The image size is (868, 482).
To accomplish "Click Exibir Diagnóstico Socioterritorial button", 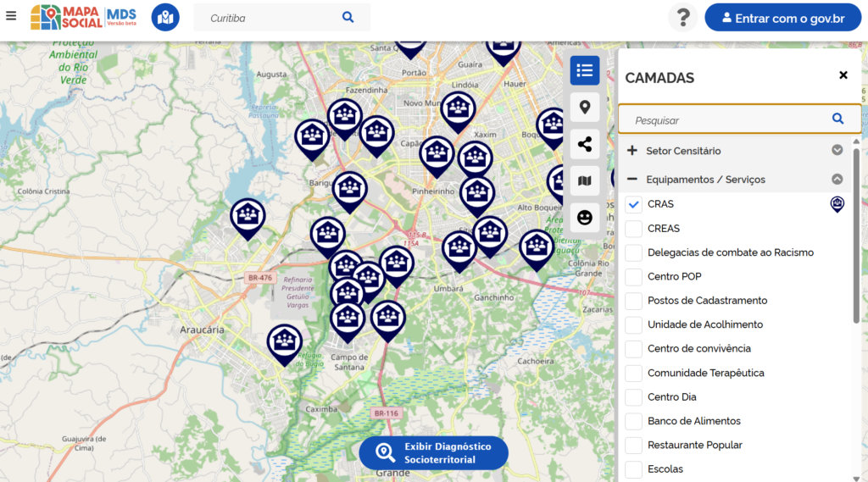I will coord(433,452).
